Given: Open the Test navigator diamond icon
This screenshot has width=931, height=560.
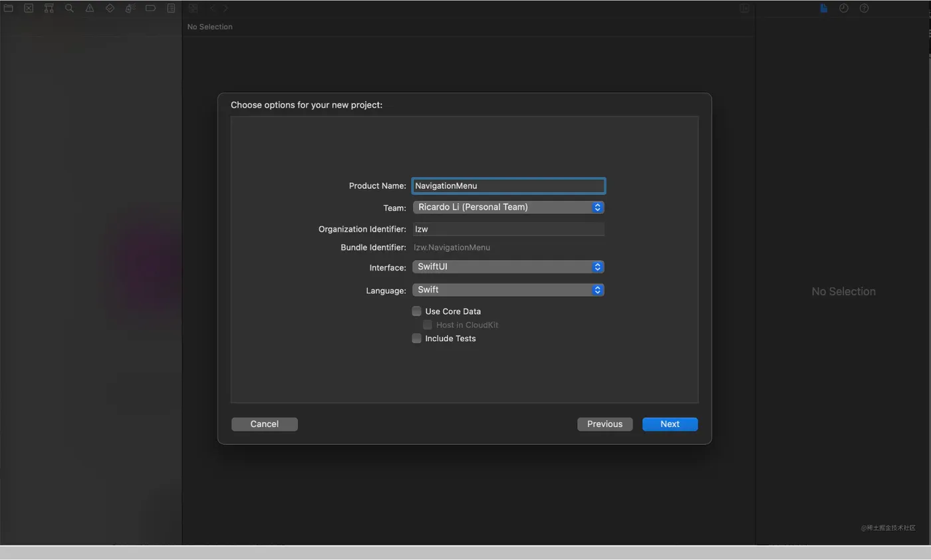Looking at the screenshot, I should [x=110, y=9].
